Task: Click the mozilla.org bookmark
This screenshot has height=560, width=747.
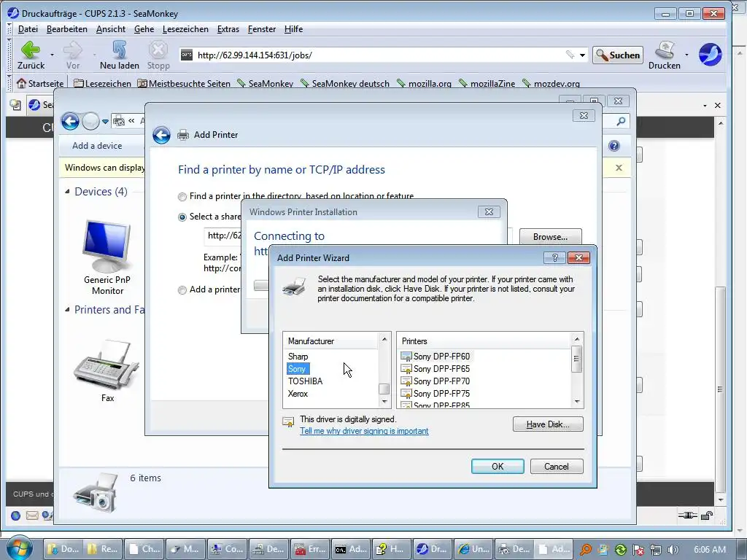Action: [424, 83]
